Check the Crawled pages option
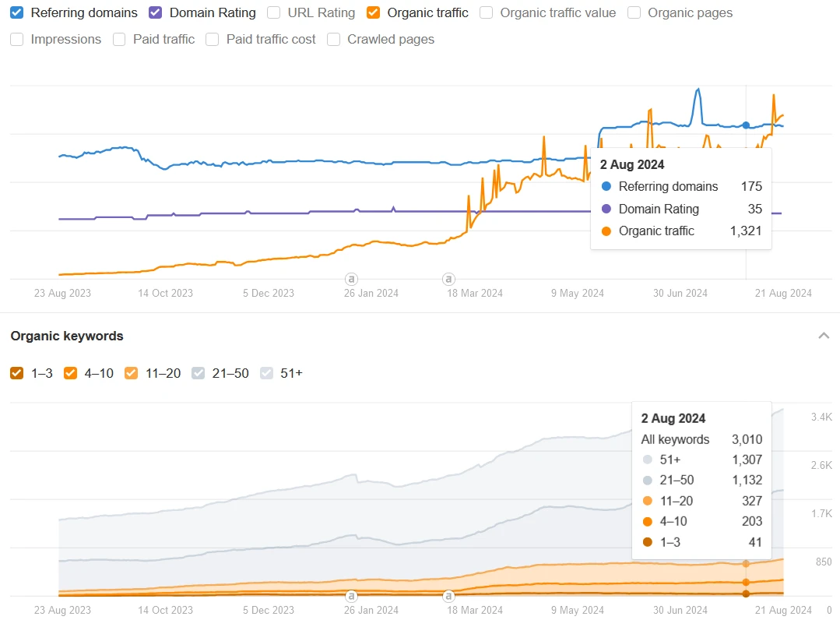The height and width of the screenshot is (627, 840). [334, 39]
